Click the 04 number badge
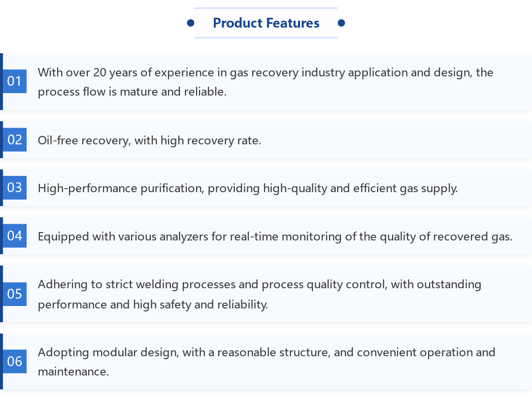This screenshot has height=408, width=532. [x=15, y=236]
